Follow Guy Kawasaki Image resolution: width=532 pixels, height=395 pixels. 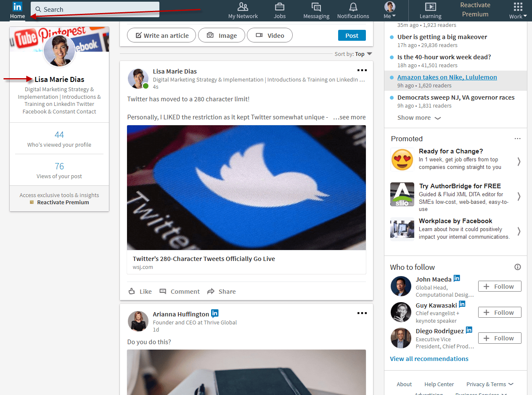500,313
